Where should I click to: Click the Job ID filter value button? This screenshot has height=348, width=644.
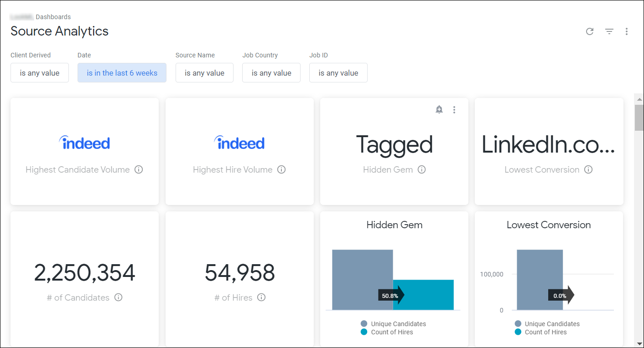point(338,72)
